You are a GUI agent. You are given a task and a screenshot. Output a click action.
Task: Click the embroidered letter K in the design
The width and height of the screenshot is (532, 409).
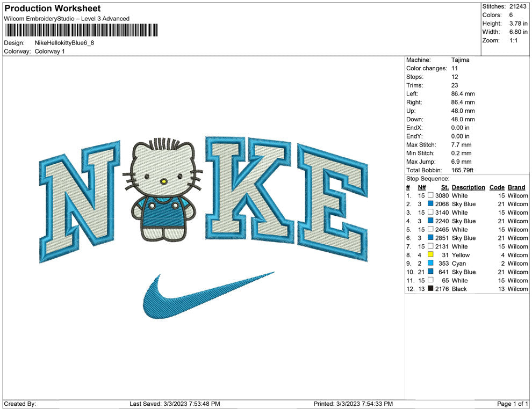coord(249,190)
